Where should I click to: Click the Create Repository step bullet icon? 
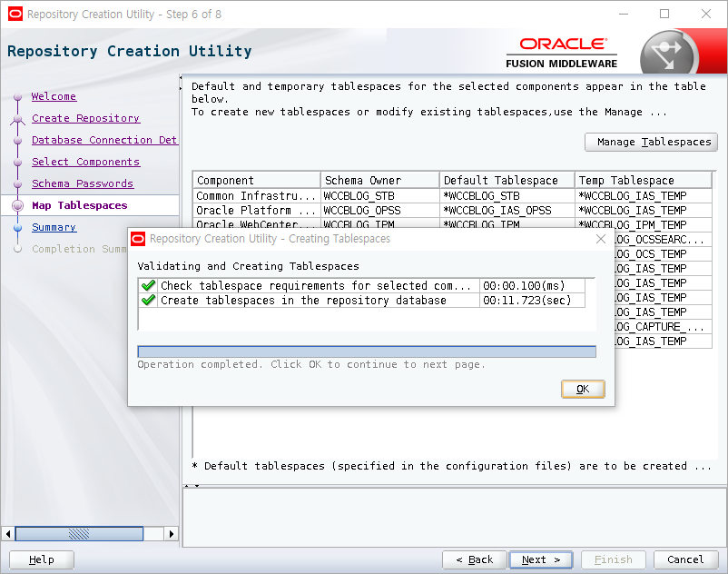tap(17, 119)
